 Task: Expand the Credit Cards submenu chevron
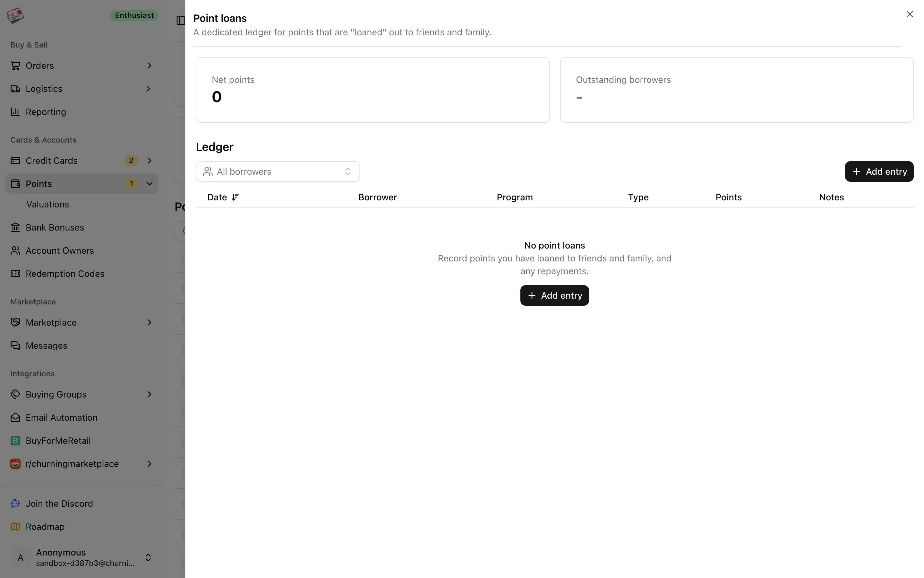coord(149,161)
